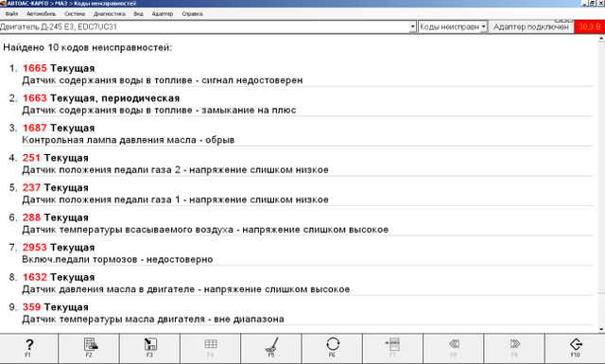Expand the Коды неисправн mode dropdown arrow
Image resolution: width=605 pixels, height=364 pixels.
(x=483, y=26)
